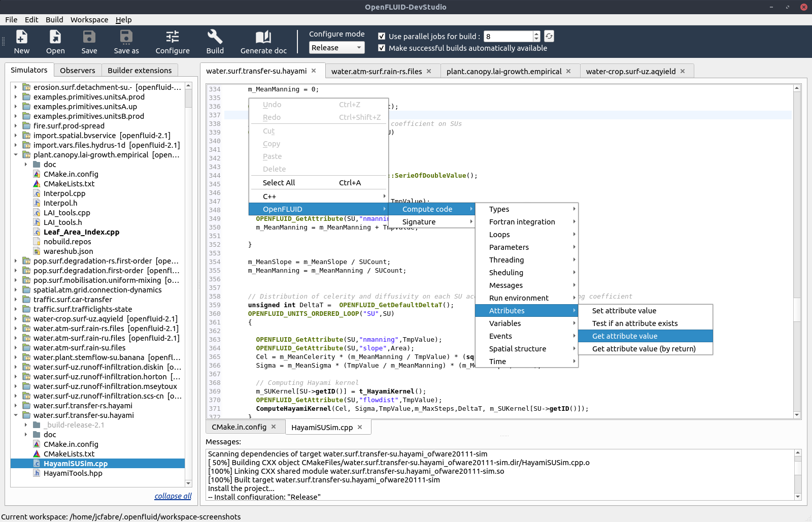Select the _build-release-2.1 folder

pos(74,425)
